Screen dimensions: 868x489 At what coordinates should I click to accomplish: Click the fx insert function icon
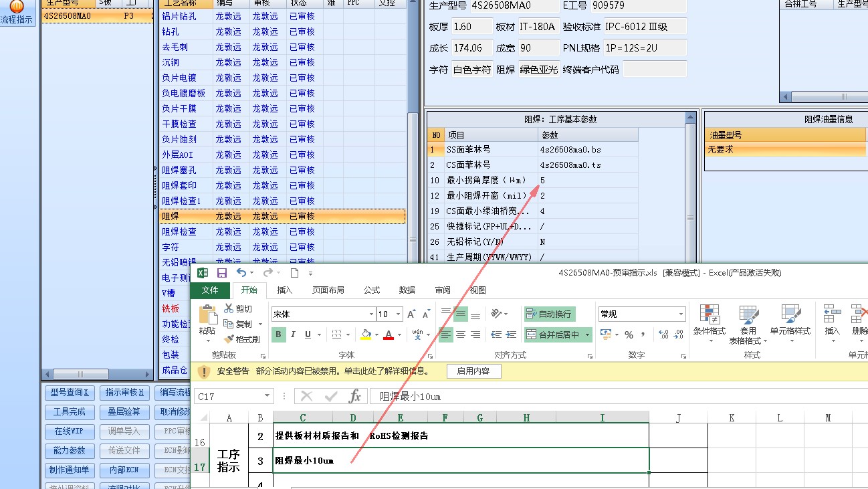[354, 397]
